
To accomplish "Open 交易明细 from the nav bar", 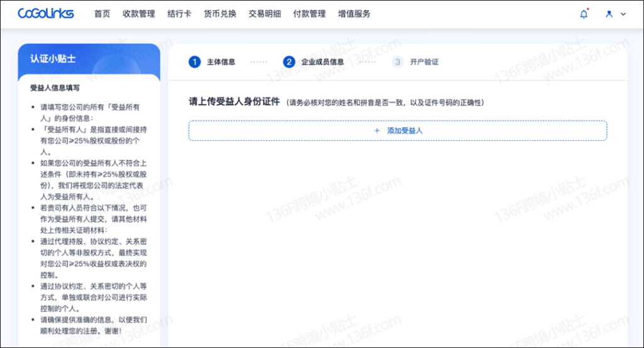I will (x=265, y=14).
